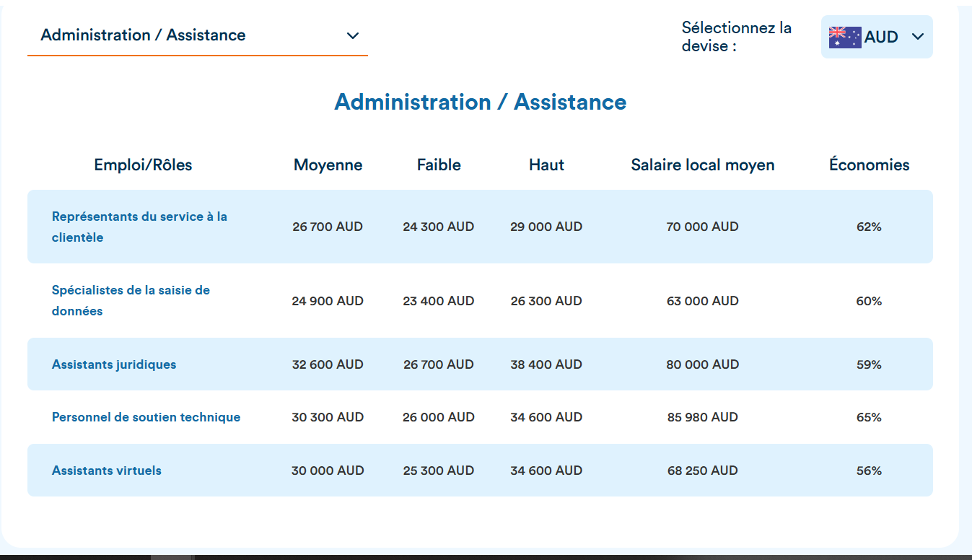Click the Économies column header
Viewport: 972px width, 560px height.
[x=869, y=165]
